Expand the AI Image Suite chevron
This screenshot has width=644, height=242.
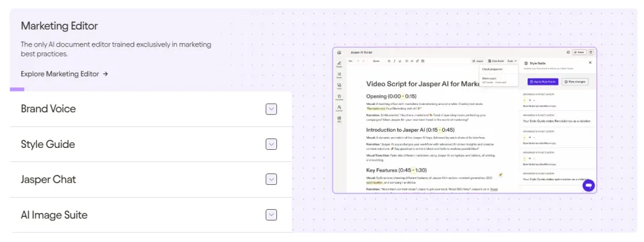click(271, 215)
